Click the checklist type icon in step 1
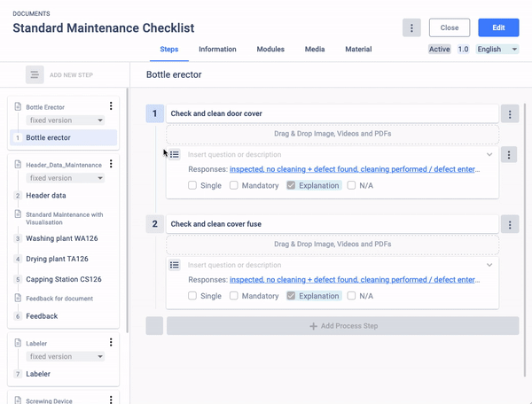 click(175, 154)
